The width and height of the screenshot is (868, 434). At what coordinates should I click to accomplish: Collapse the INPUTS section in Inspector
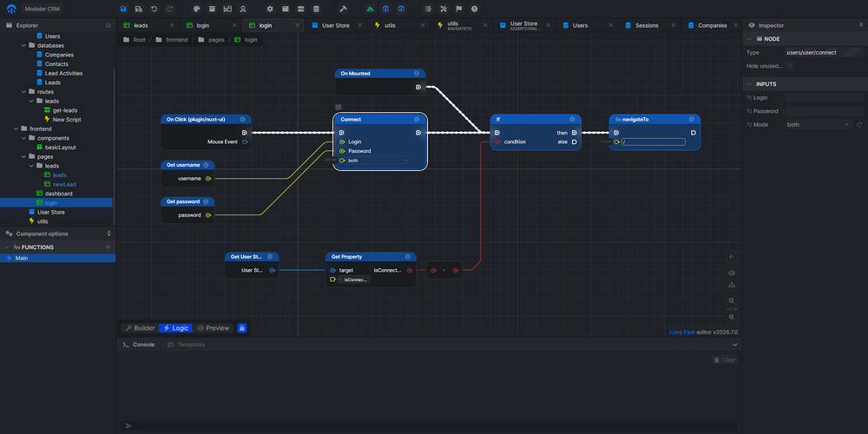(x=750, y=84)
